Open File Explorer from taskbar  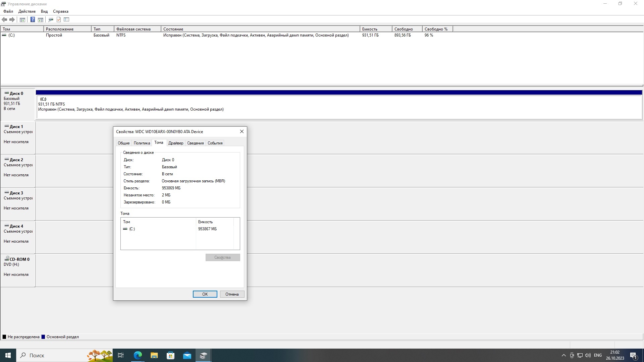click(154, 355)
